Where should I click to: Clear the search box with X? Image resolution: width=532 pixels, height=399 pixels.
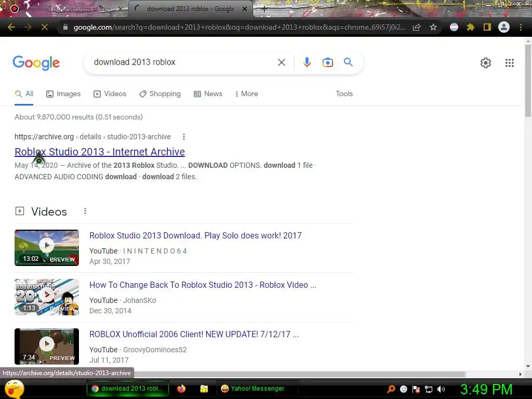(281, 62)
